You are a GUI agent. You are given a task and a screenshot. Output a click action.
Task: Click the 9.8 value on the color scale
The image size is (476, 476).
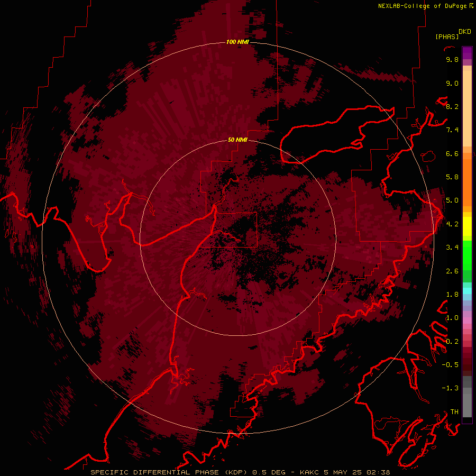452,60
